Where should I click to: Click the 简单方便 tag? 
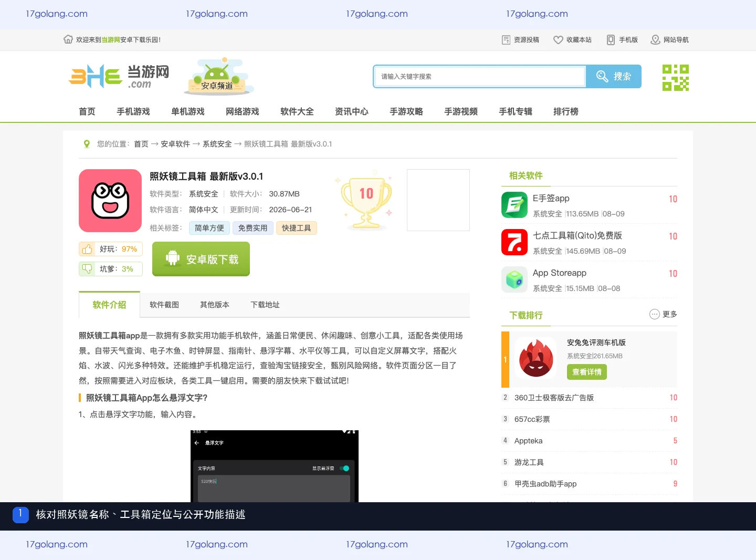tap(209, 228)
